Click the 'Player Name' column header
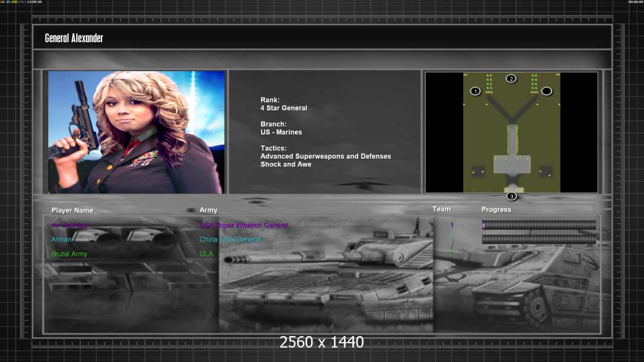Screen dimensions: 644x362 [72, 211]
